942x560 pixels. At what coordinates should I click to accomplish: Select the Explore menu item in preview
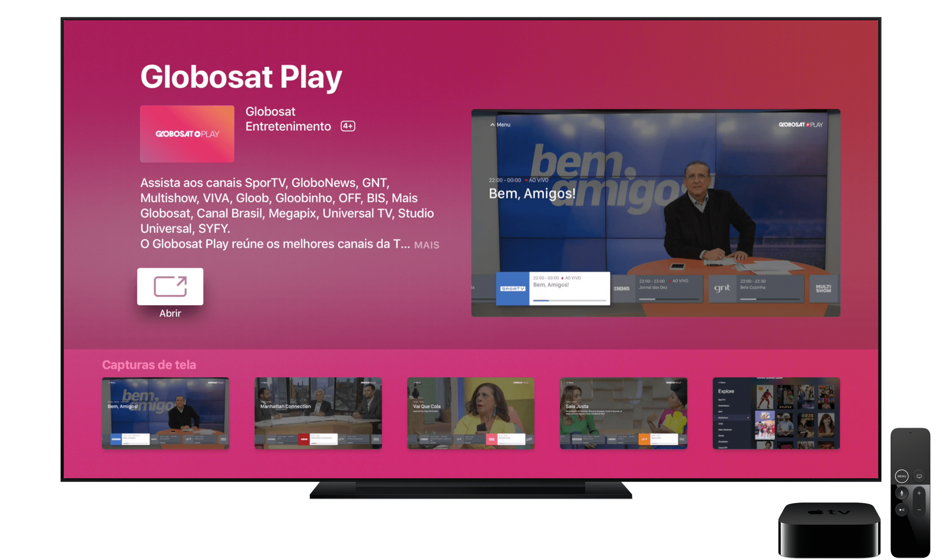pyautogui.click(x=726, y=391)
